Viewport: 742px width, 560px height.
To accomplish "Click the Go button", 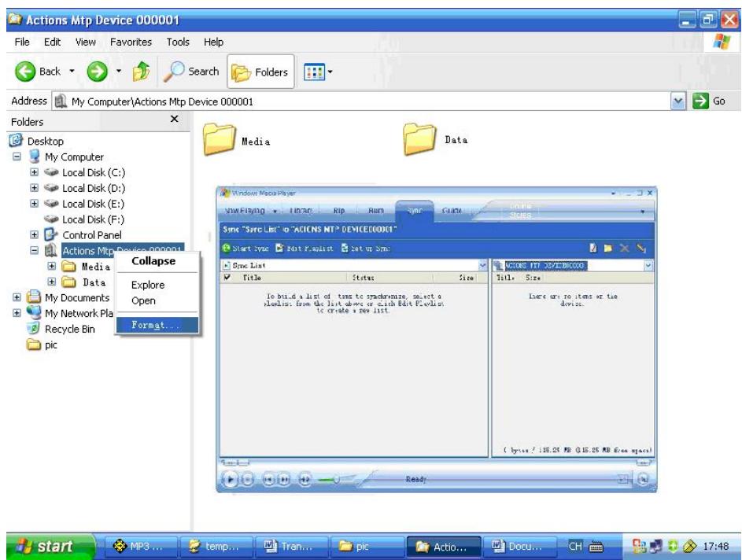I will (x=709, y=101).
